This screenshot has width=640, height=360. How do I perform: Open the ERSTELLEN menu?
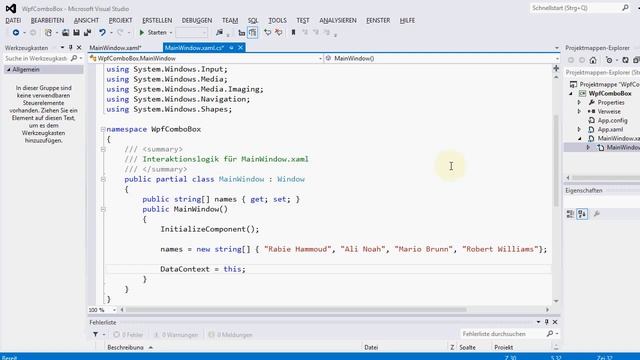click(157, 20)
